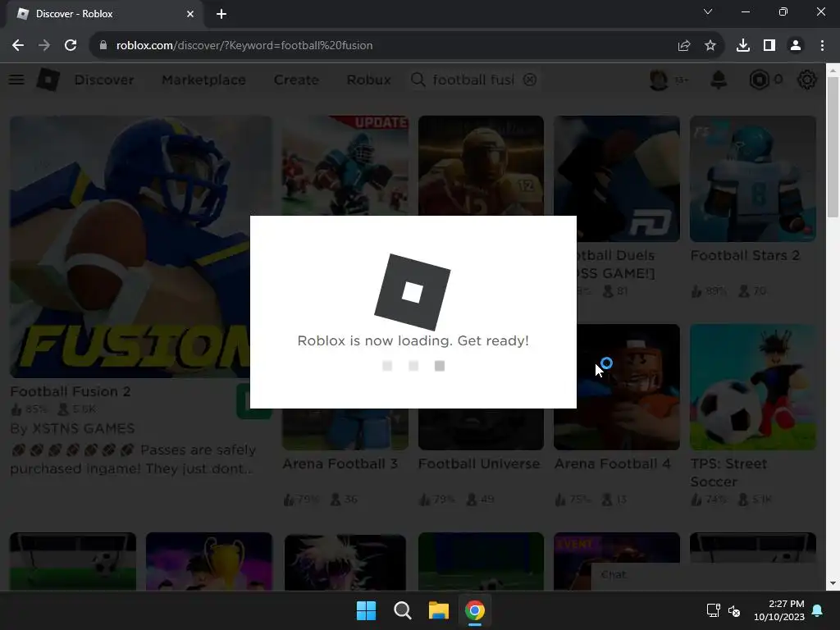The height and width of the screenshot is (630, 840).
Task: Open Windows taskbar search
Action: (402, 610)
